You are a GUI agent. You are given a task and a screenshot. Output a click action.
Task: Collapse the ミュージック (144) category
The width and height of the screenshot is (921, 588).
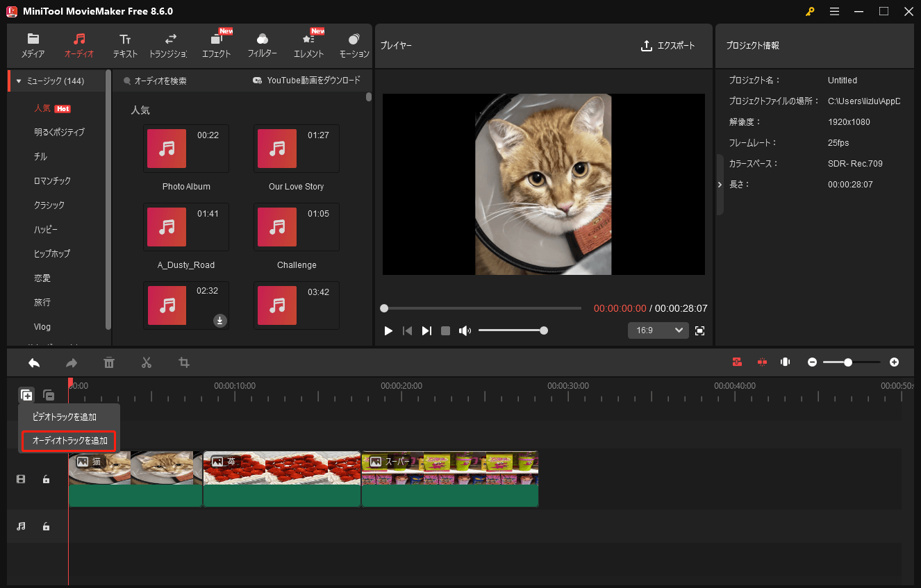[x=19, y=81]
